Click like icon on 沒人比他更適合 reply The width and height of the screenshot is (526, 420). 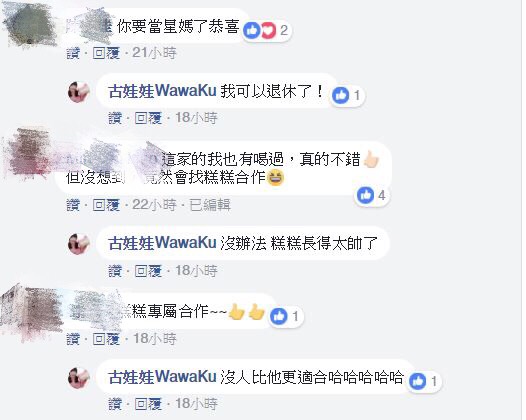(x=418, y=381)
